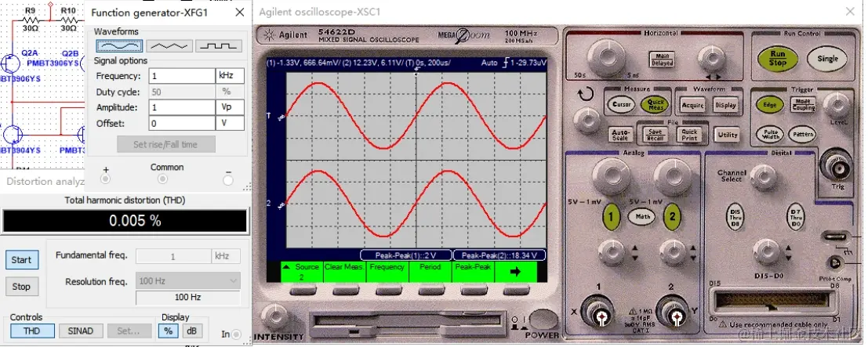
Task: Push the Utility button
Action: point(728,135)
